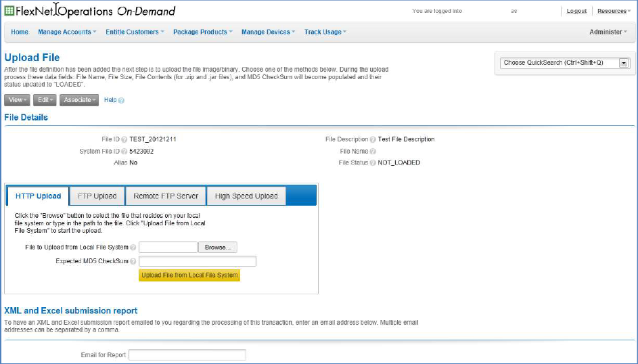
Task: Click XML and Excel submission report heading
Action: tap(71, 311)
